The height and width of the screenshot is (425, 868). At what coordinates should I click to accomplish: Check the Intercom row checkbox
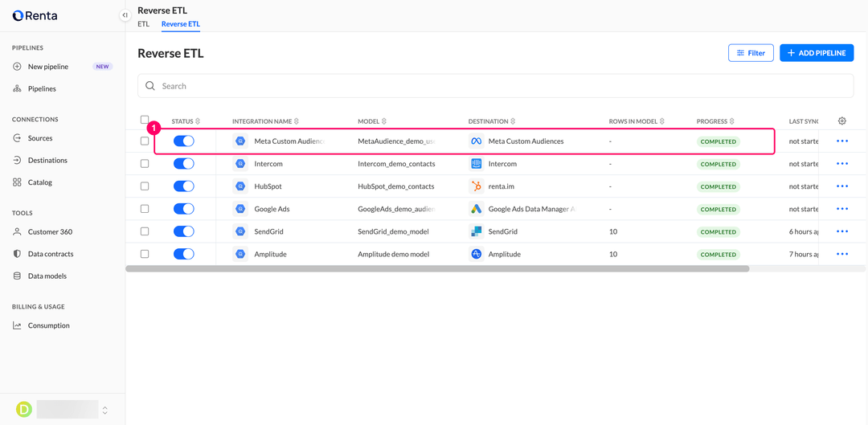[145, 164]
